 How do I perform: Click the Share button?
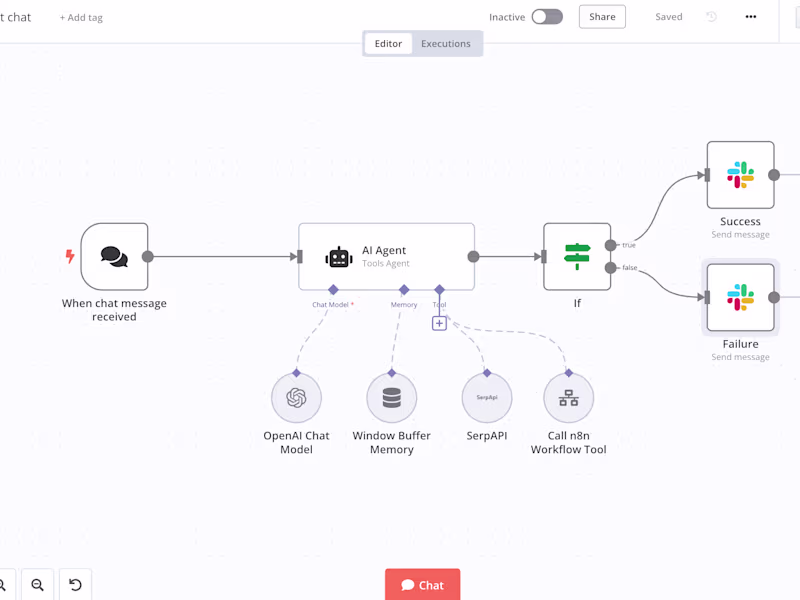(x=601, y=16)
